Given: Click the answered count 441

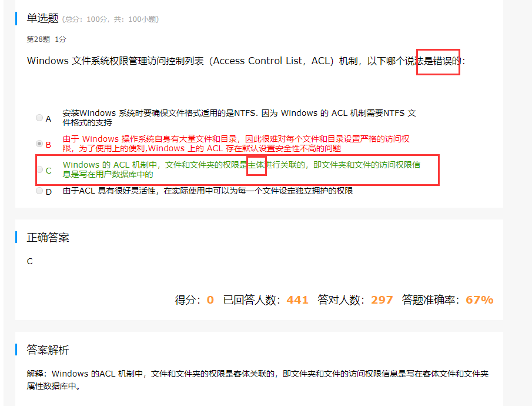Looking at the screenshot, I should 297,300.
